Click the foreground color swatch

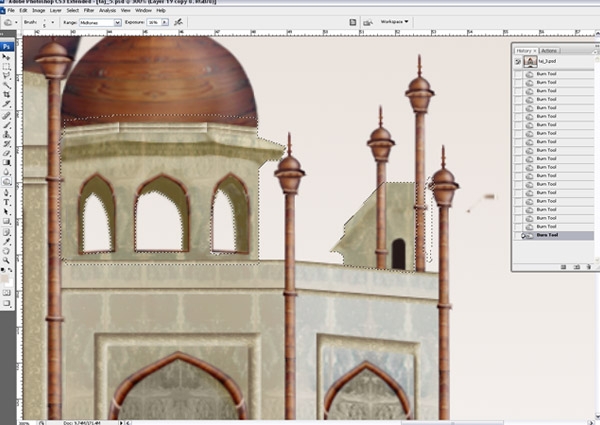pos(5,279)
